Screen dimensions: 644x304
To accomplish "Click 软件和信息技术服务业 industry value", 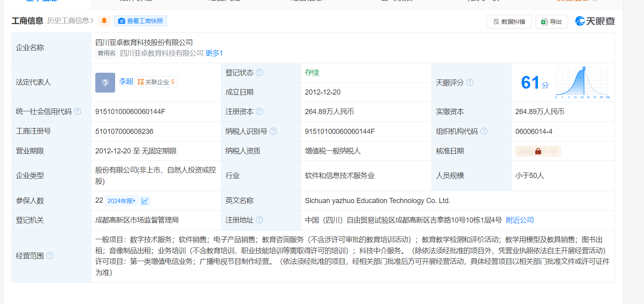I will (340, 176).
